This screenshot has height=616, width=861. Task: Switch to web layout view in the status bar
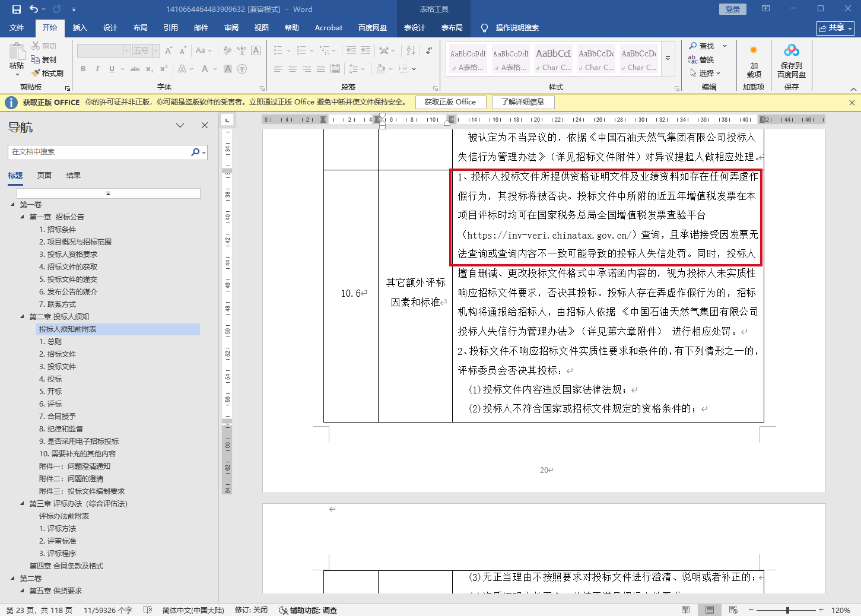coord(733,610)
